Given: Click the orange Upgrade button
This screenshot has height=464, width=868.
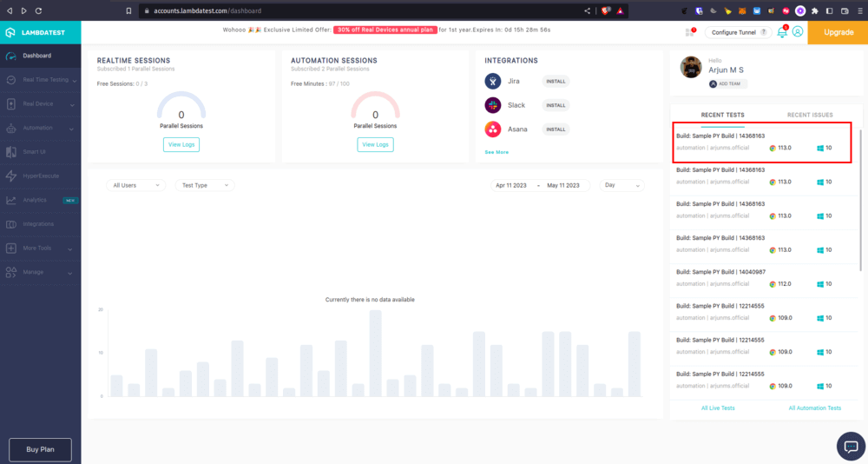Looking at the screenshot, I should tap(838, 33).
